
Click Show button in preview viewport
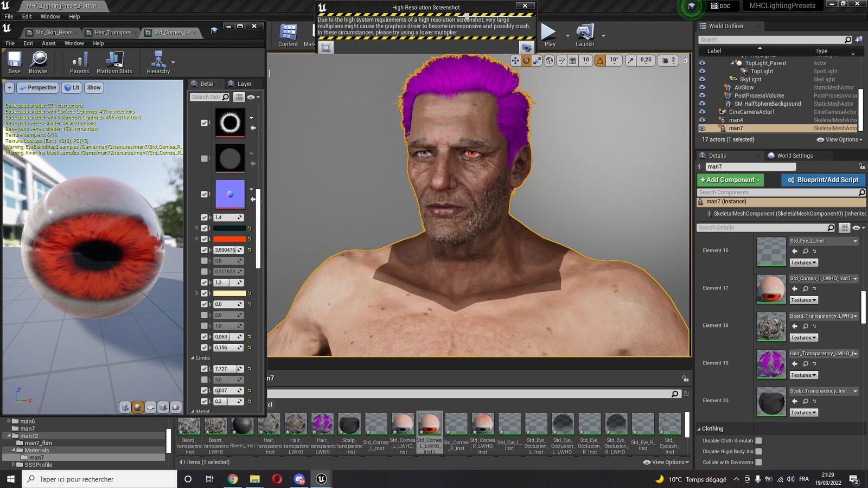point(94,87)
